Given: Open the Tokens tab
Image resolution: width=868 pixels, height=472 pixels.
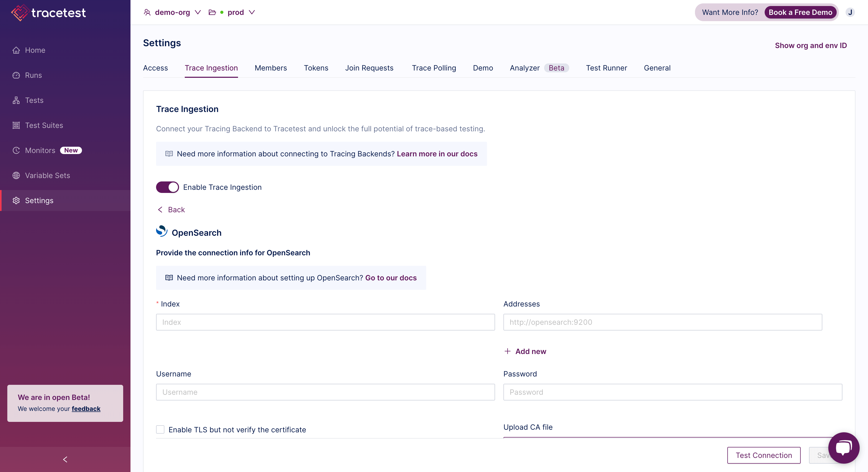Looking at the screenshot, I should (x=316, y=68).
